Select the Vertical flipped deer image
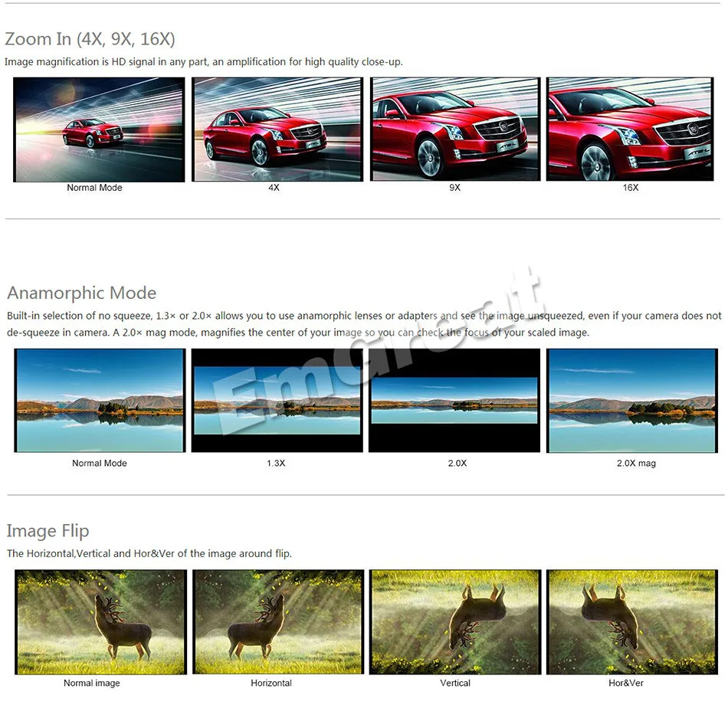 (455, 622)
